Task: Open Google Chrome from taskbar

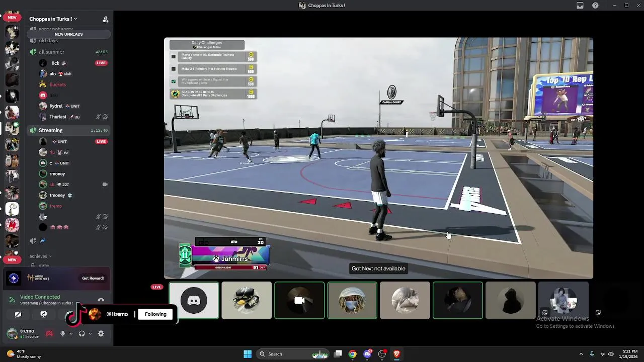Action: [353, 354]
